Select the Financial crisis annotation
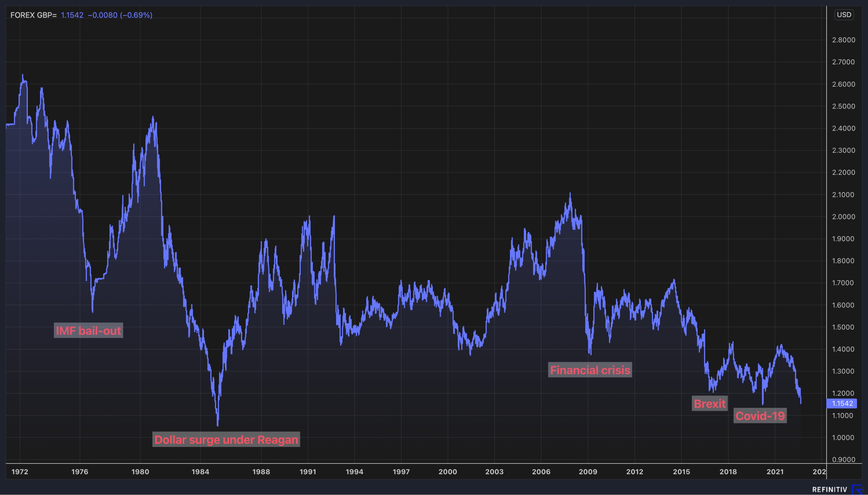868x495 pixels. [x=590, y=370]
